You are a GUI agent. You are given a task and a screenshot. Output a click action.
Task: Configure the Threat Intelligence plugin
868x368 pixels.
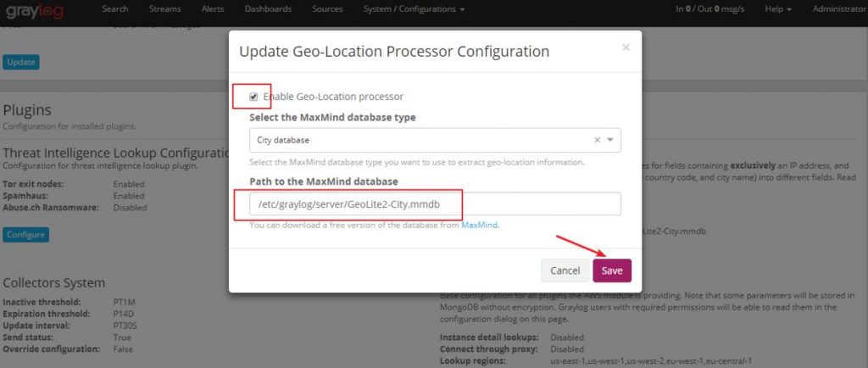[x=25, y=234]
